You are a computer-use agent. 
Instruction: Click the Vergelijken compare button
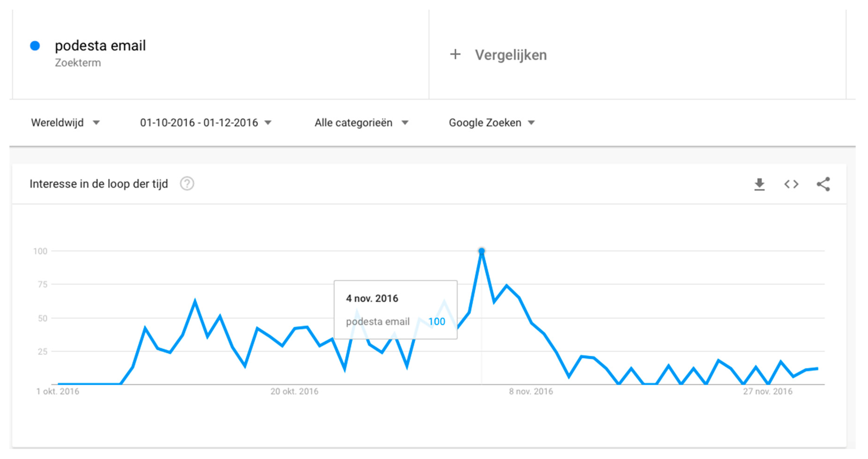click(x=510, y=55)
